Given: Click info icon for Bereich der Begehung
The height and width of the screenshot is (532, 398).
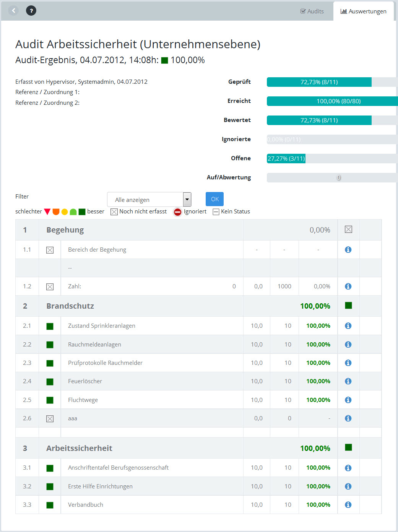Looking at the screenshot, I should tap(348, 250).
